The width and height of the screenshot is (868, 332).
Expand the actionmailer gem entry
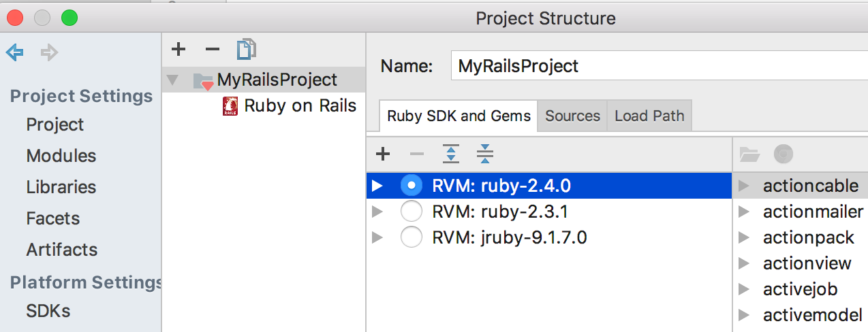[x=744, y=212]
